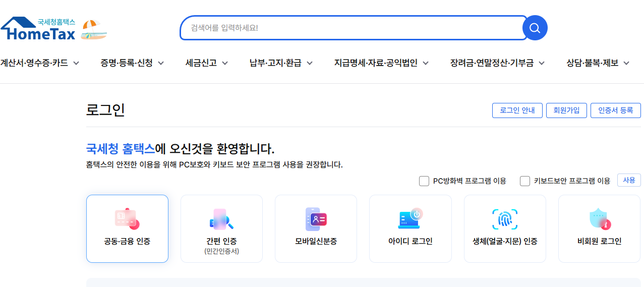Select the 공동·금융 인증 certificate icon
The image size is (644, 287).
(x=127, y=218)
